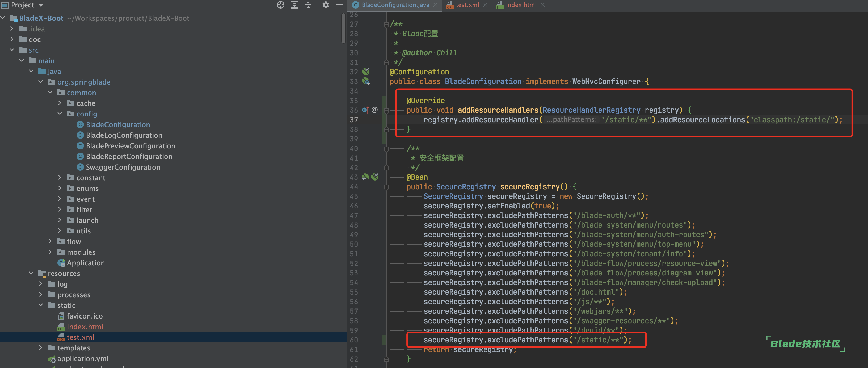Open BladeLogConfiguration class
This screenshot has height=368, width=868.
click(x=124, y=135)
